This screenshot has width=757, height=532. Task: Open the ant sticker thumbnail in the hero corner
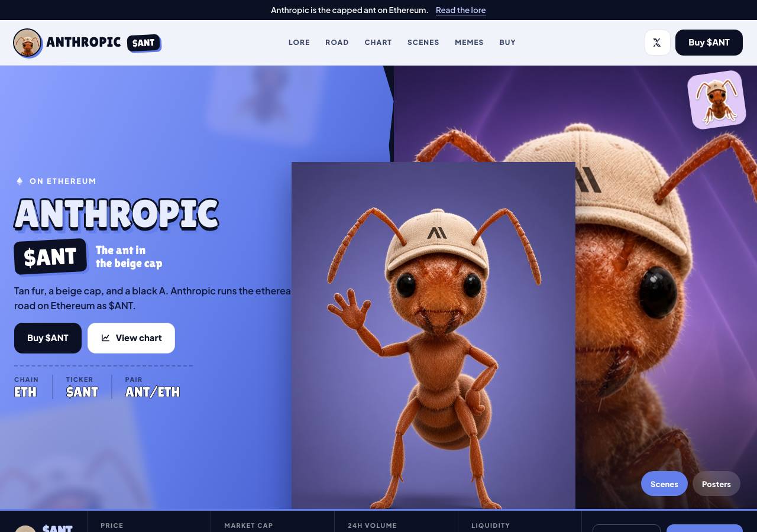click(716, 99)
